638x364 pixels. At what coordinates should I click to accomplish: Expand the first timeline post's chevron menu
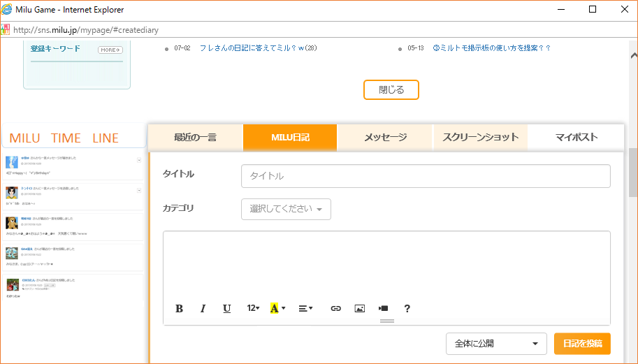(x=139, y=160)
